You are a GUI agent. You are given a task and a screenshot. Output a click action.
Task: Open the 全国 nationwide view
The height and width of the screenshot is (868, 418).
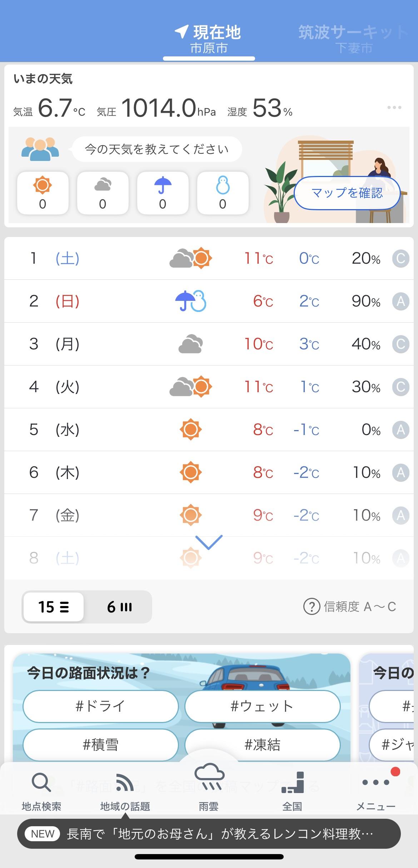[x=292, y=789]
